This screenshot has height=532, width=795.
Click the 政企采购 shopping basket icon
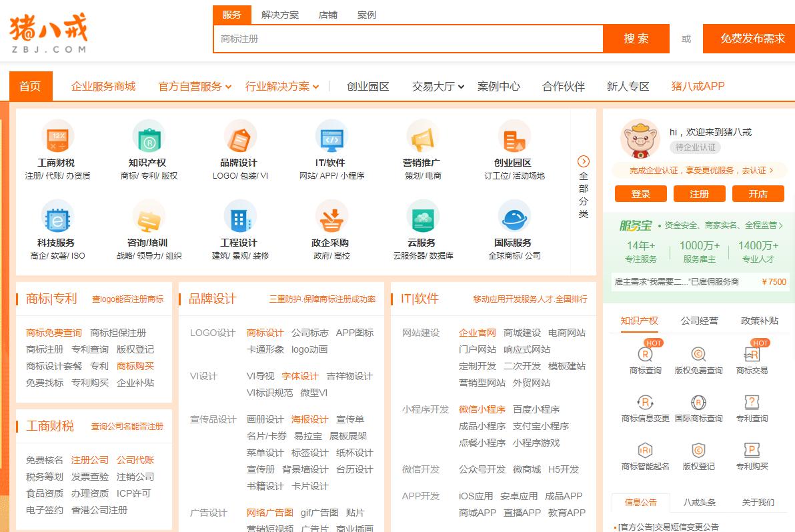332,218
